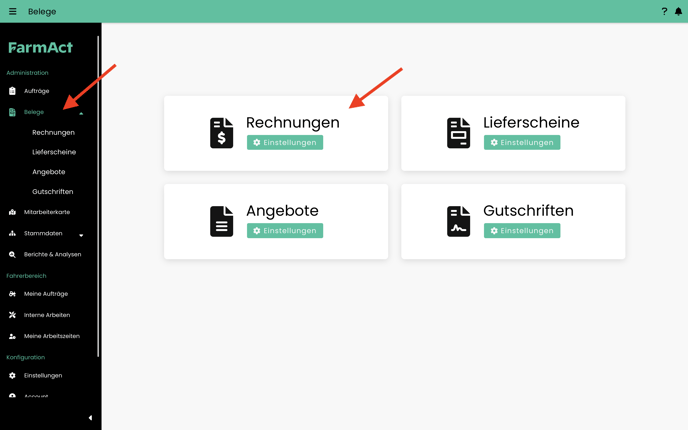
Task: Collapse the sidebar with the left arrow
Action: [x=90, y=418]
